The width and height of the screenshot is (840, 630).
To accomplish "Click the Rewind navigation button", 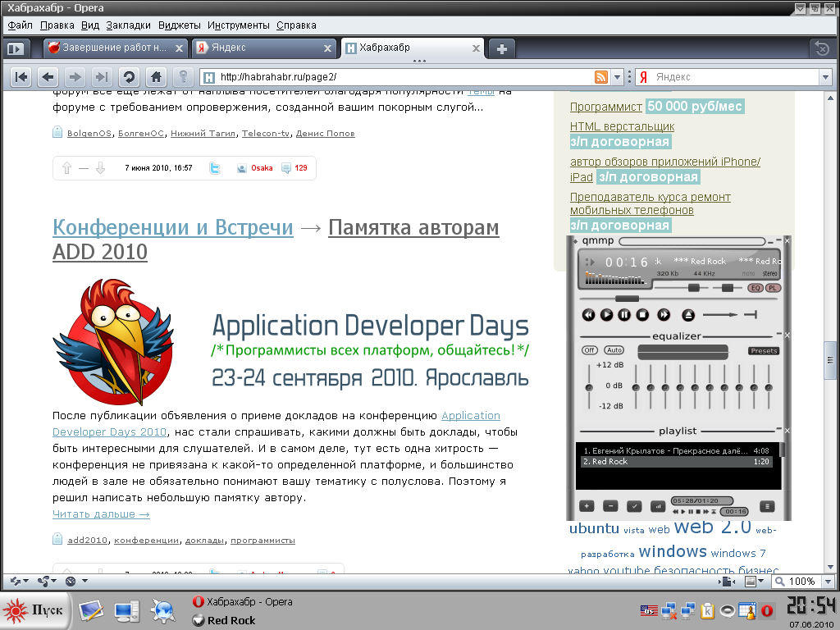I will [x=21, y=77].
